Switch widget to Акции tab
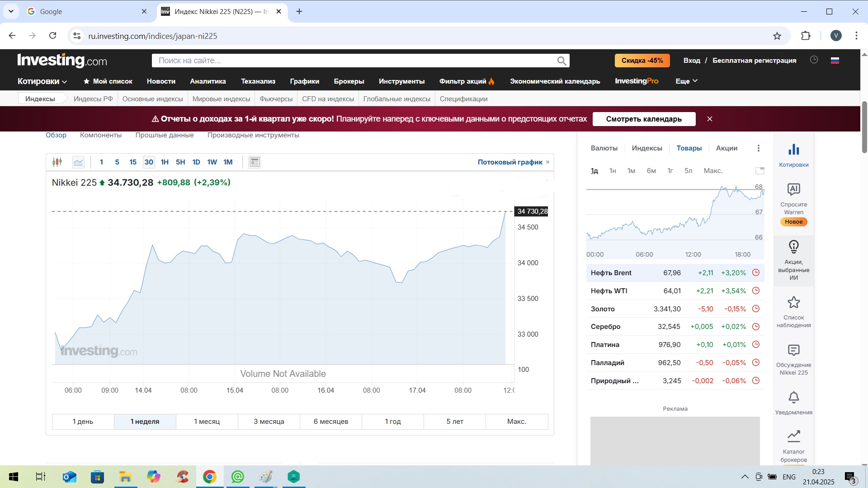 tap(726, 148)
